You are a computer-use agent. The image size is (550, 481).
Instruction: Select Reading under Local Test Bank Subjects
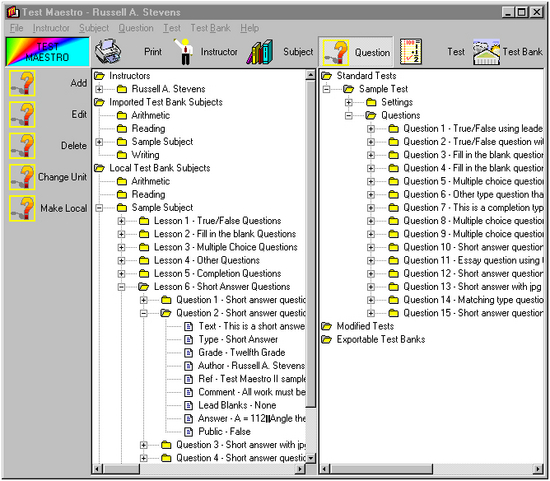click(x=148, y=195)
